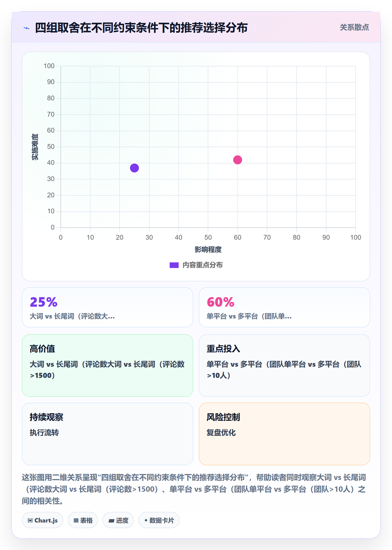This screenshot has width=392, height=550.
Task: Click the 进度 tag chip
Action: [x=118, y=520]
